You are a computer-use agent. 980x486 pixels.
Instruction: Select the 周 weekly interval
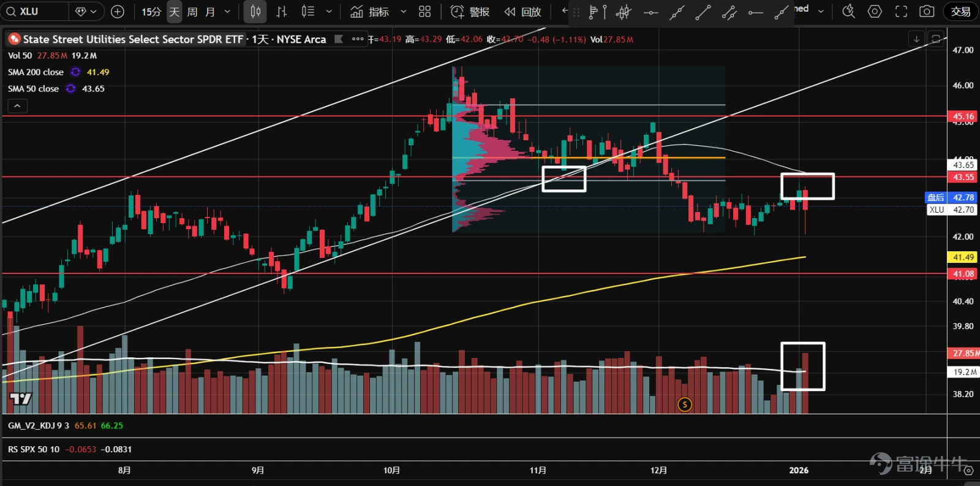pos(192,12)
